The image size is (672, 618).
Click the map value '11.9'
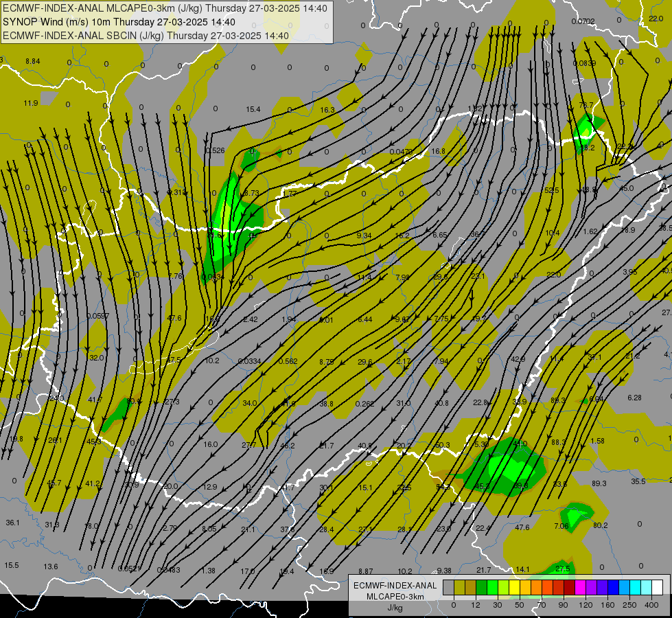pos(30,103)
